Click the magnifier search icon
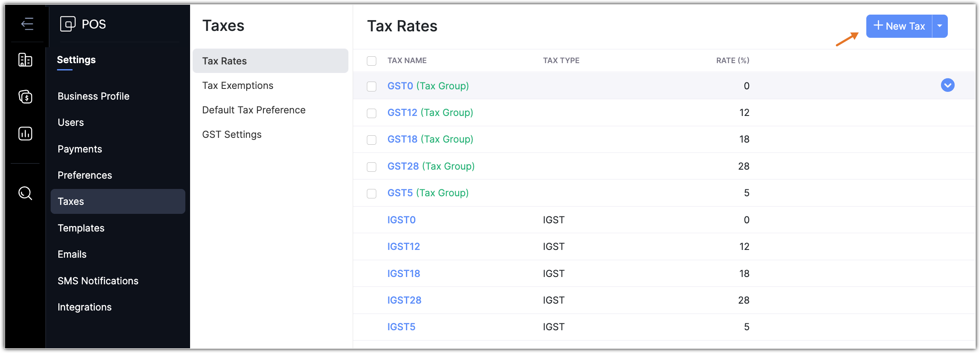The height and width of the screenshot is (353, 980). [x=25, y=193]
